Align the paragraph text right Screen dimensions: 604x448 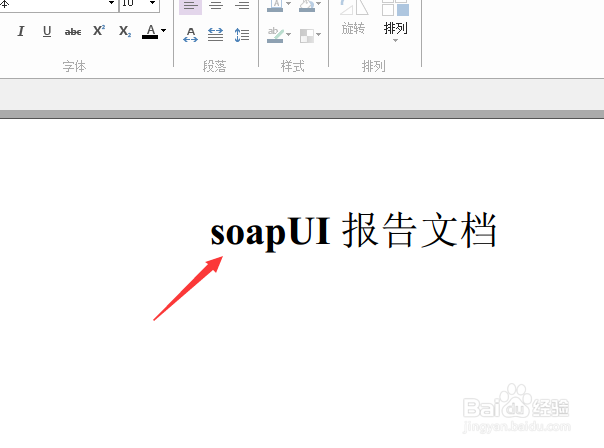click(x=242, y=5)
